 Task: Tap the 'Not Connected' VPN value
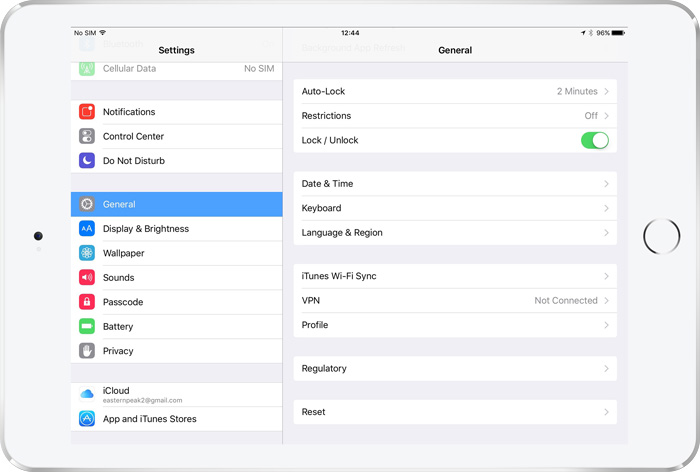(566, 301)
